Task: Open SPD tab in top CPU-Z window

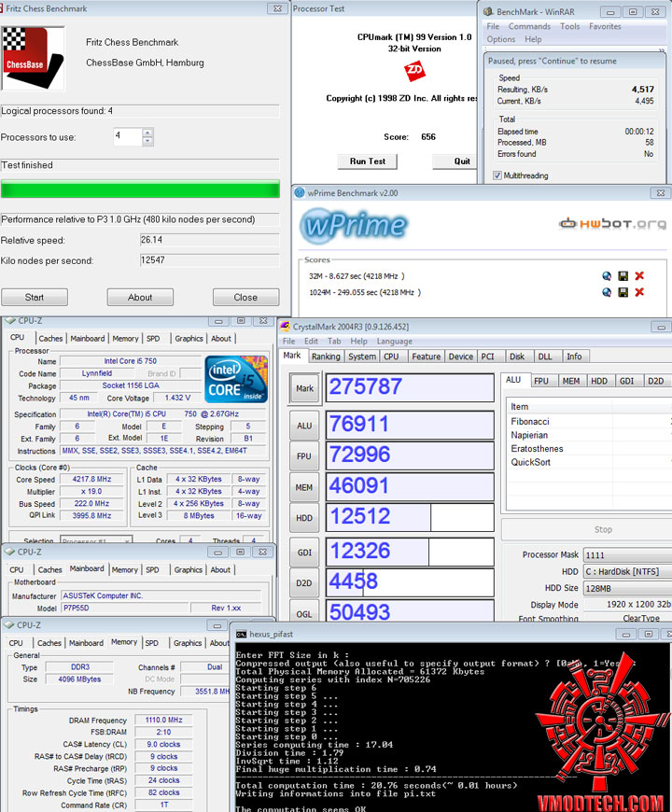Action: (153, 338)
